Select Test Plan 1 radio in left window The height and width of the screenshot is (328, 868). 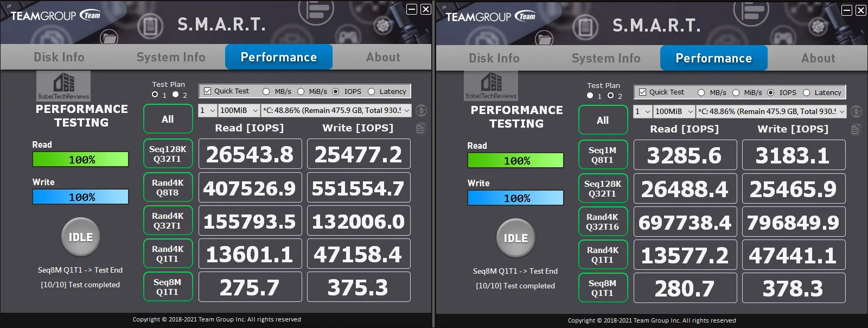(155, 94)
